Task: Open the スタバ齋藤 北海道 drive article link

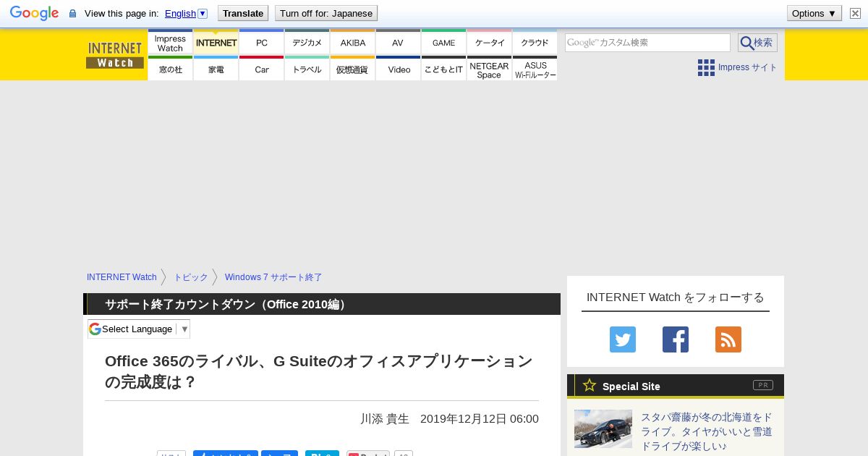Action: click(707, 431)
